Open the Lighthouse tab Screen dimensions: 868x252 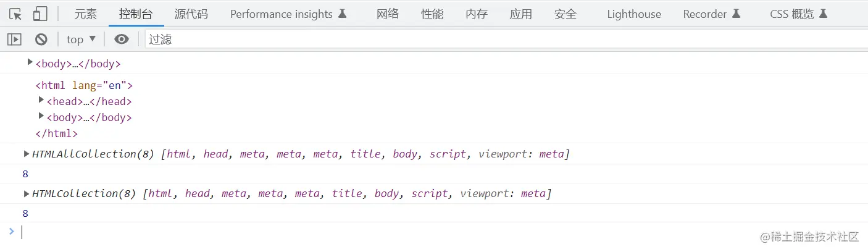(x=633, y=14)
